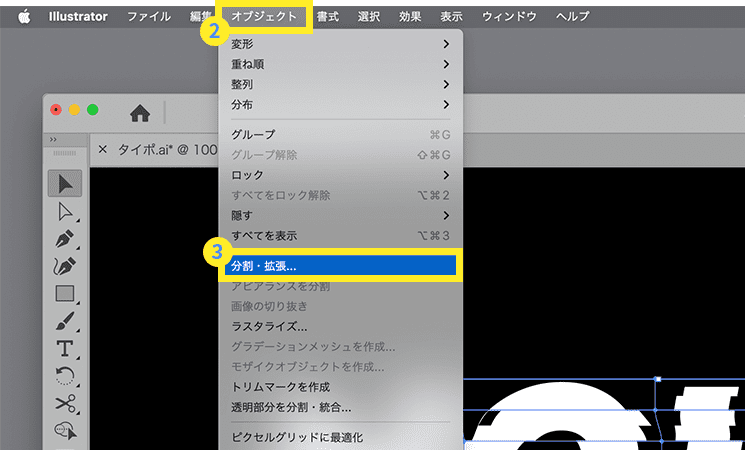Open the Apple menu
745x450 pixels.
pos(24,17)
